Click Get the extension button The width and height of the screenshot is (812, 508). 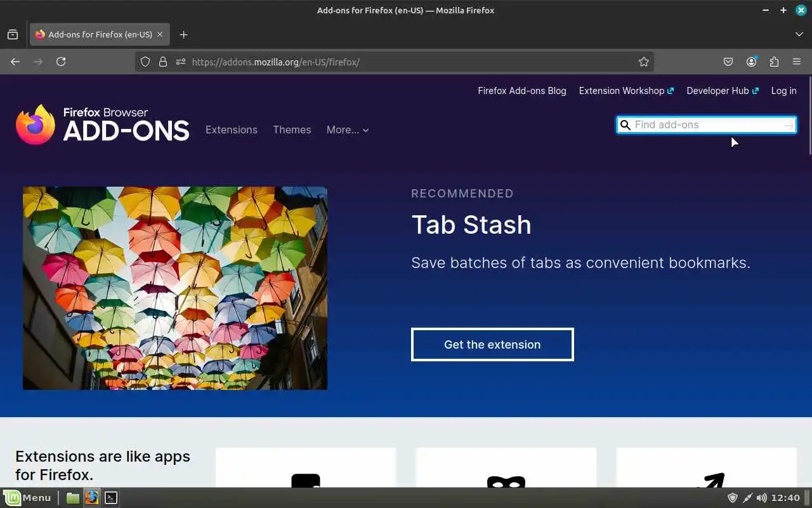pyautogui.click(x=492, y=344)
